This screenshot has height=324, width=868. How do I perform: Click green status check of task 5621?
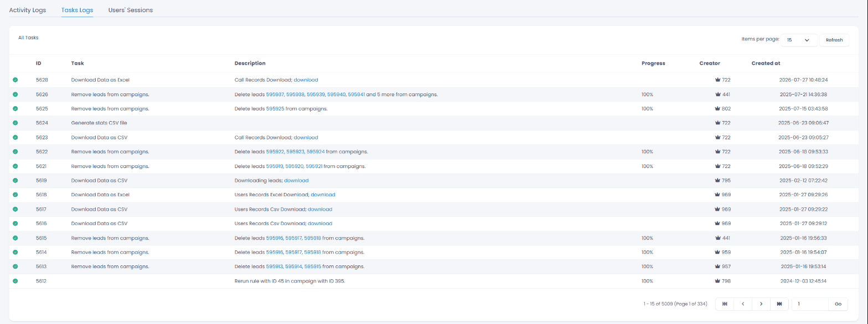pyautogui.click(x=15, y=166)
